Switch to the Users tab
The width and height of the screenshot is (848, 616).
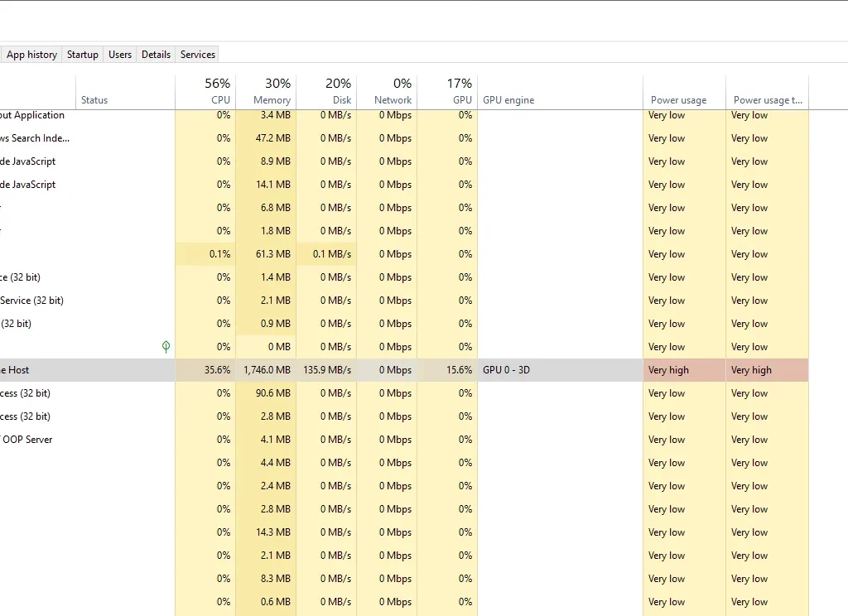pyautogui.click(x=119, y=54)
